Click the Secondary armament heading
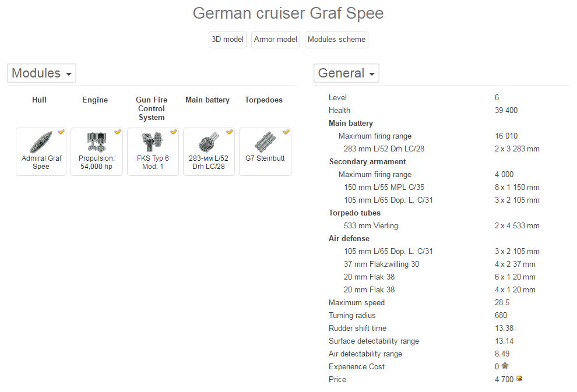This screenshot has width=577, height=392. pyautogui.click(x=367, y=162)
